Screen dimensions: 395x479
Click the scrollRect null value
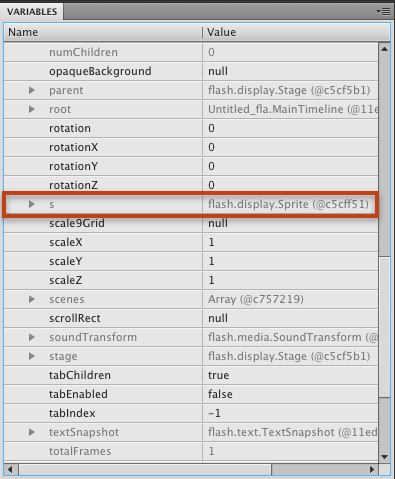point(218,318)
